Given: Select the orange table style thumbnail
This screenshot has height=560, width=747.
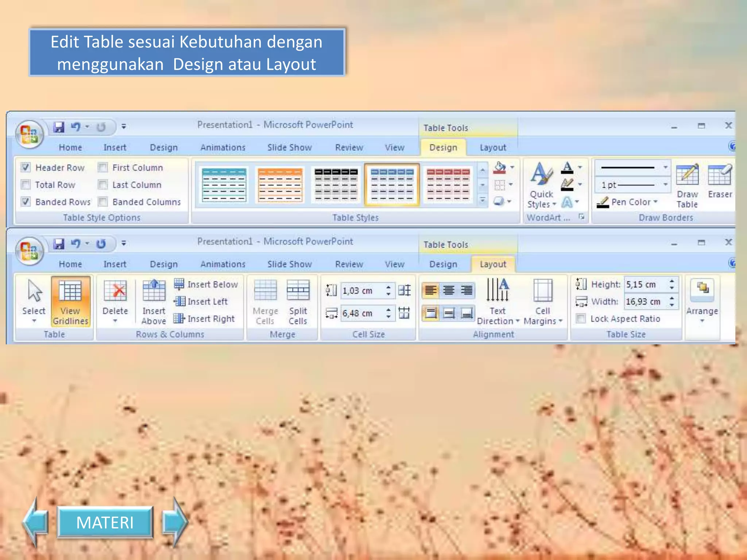Looking at the screenshot, I should click(280, 185).
